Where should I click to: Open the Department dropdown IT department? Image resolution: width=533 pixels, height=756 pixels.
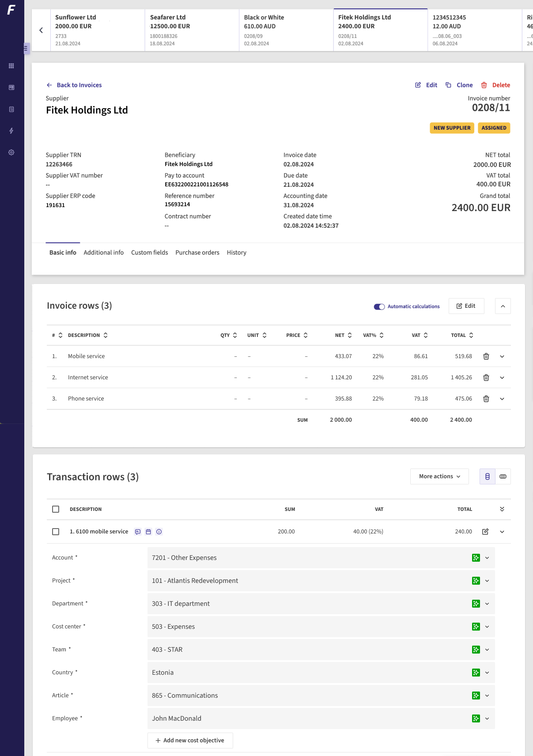point(321,604)
